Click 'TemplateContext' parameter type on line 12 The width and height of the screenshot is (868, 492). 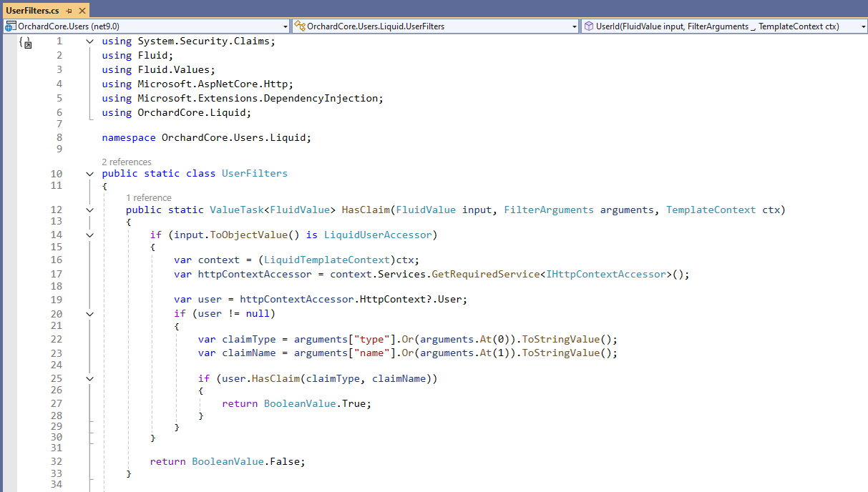711,210
